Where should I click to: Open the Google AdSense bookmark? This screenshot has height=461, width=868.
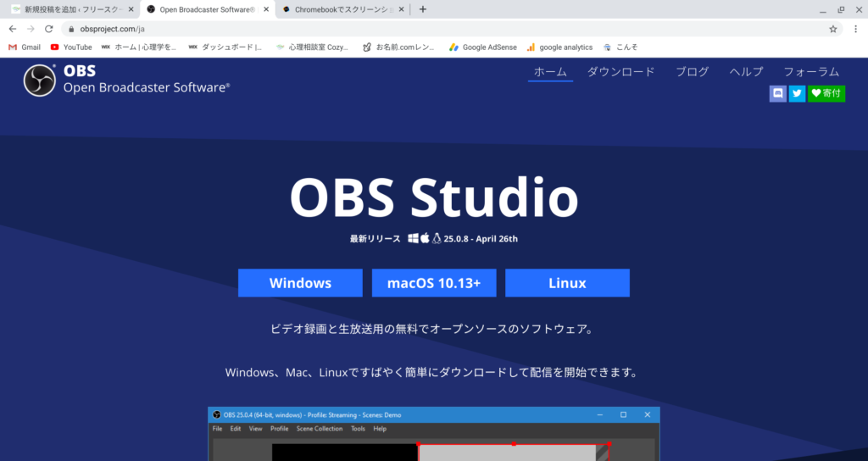pos(482,47)
